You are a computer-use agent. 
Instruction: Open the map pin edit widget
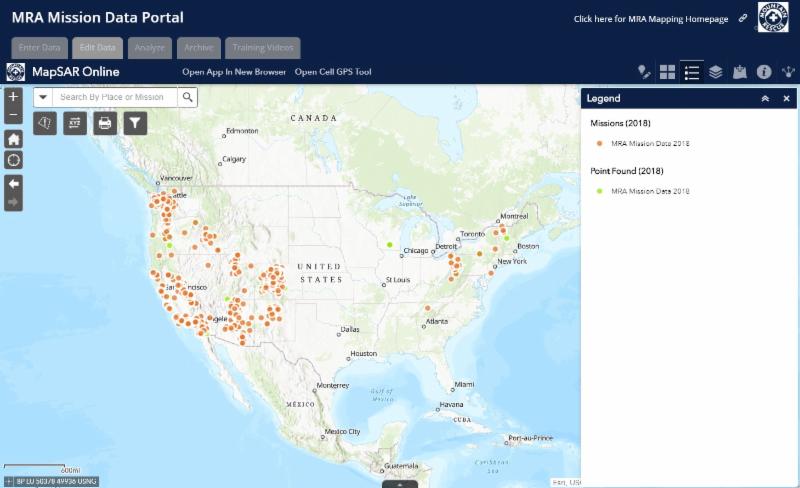(644, 72)
